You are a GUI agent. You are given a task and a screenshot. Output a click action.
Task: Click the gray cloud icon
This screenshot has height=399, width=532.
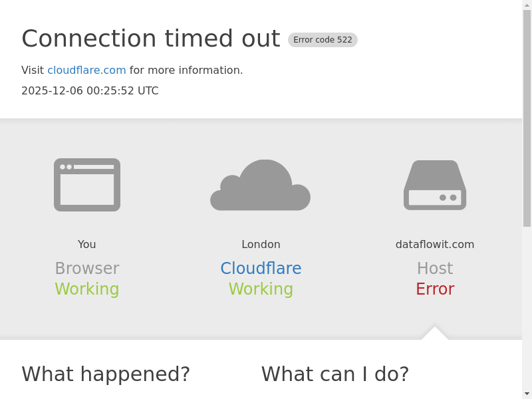(x=261, y=186)
